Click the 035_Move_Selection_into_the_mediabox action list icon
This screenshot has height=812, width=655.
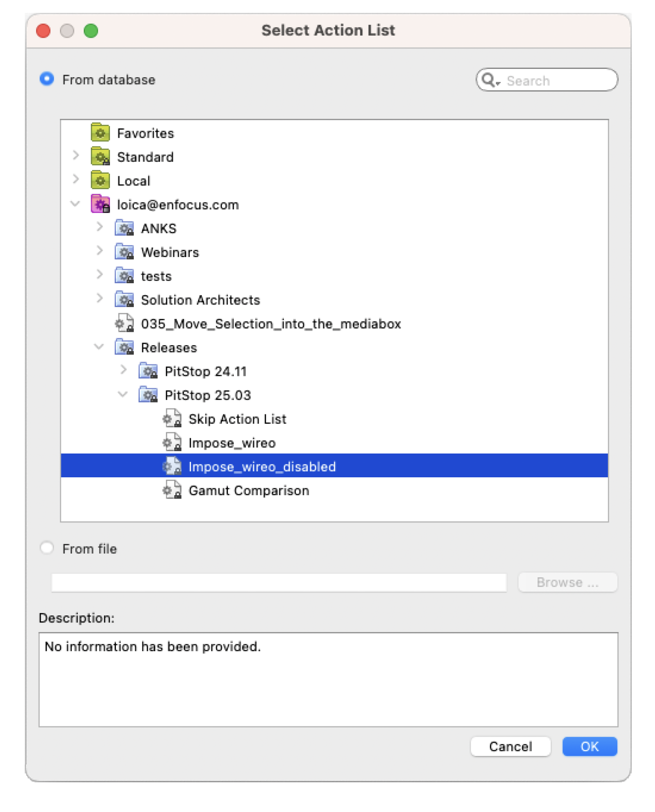124,323
